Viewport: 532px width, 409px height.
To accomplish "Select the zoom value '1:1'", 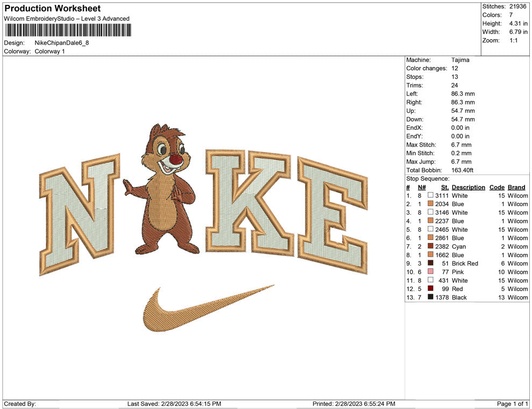I will coord(513,40).
